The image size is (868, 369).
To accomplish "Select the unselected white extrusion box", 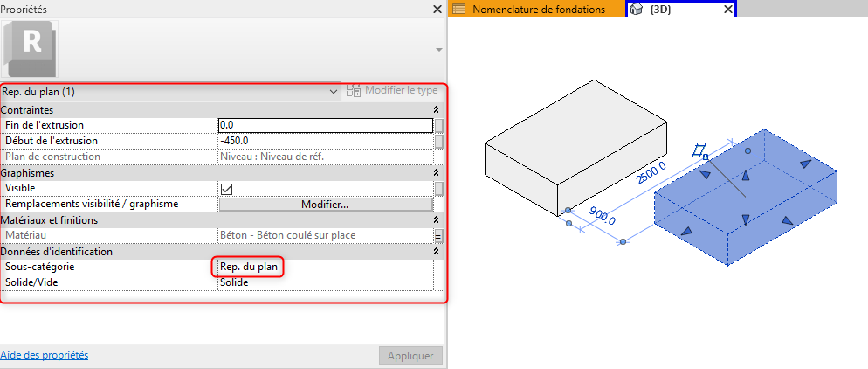I will click(x=575, y=146).
